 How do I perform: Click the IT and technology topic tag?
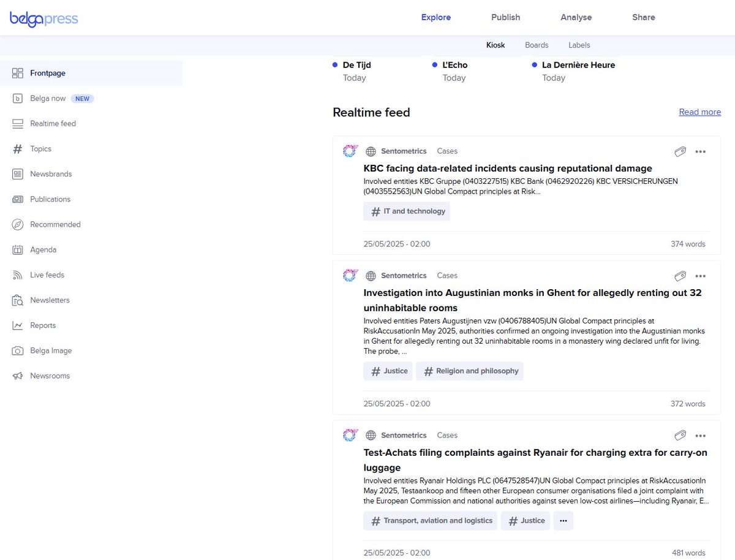click(x=407, y=211)
